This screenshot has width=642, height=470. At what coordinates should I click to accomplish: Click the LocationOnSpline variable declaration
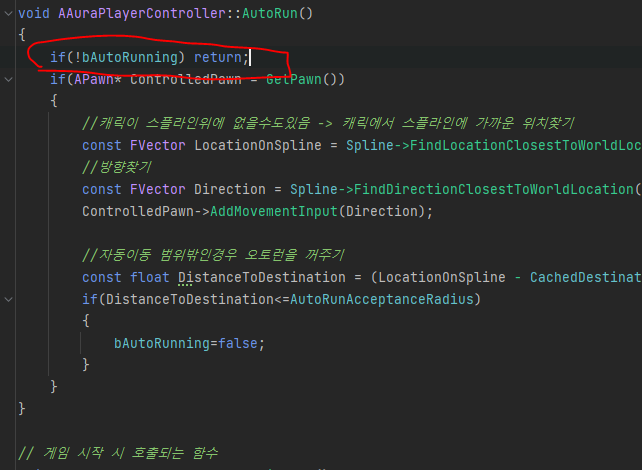(258, 145)
